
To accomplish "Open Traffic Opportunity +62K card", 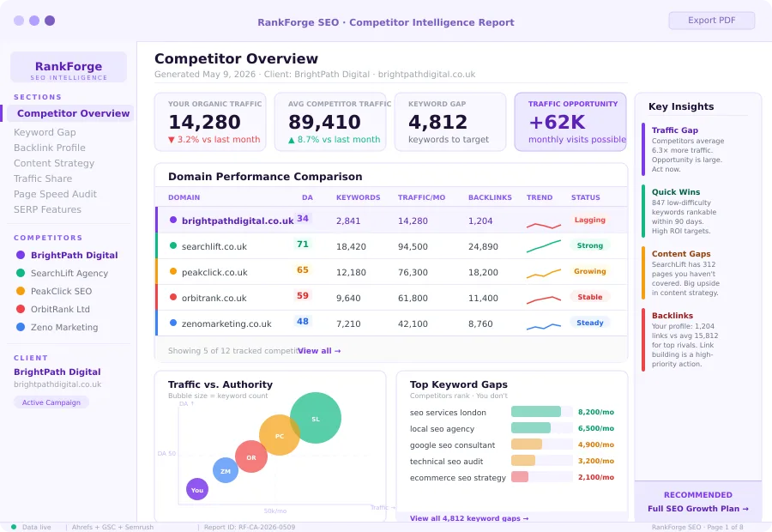I will tap(570, 122).
